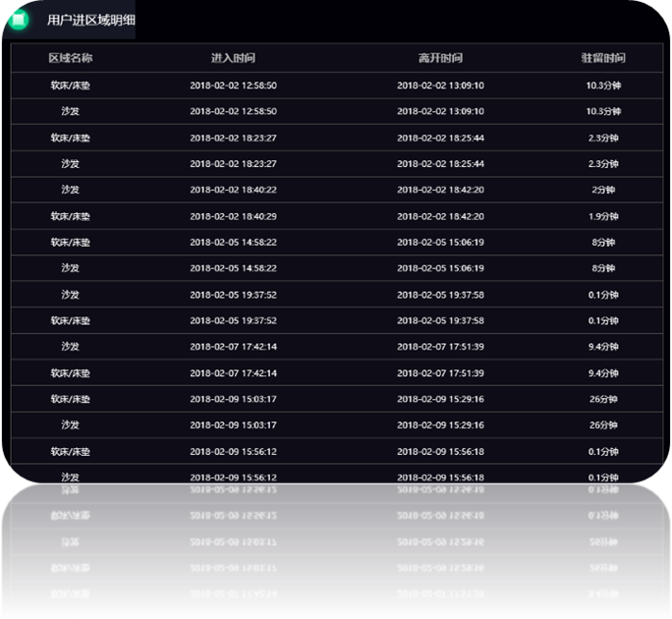The height and width of the screenshot is (619, 672).
Task: Click 软床/床垫 in the 12:58:50 entry row
Action: click(71, 85)
